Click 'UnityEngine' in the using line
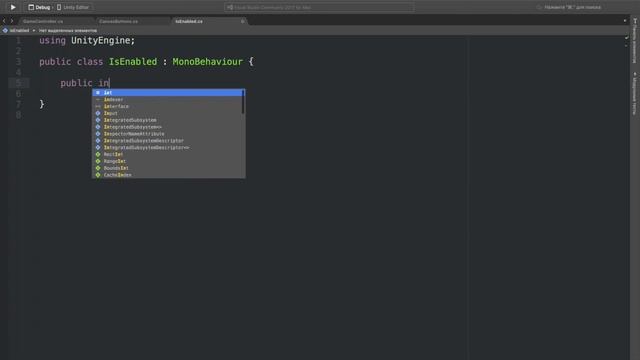640x360 pixels. coord(100,40)
